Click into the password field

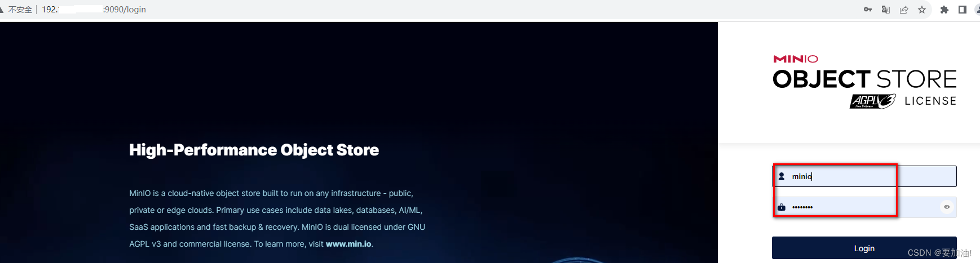coord(864,207)
